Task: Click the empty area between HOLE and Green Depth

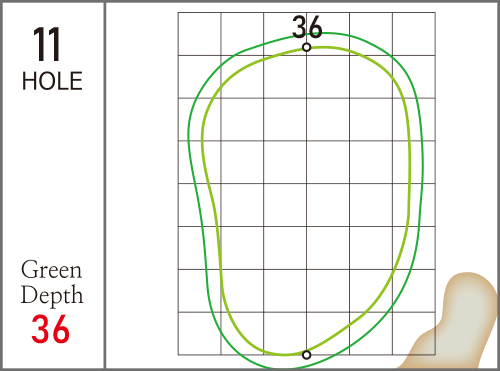Action: [52, 175]
